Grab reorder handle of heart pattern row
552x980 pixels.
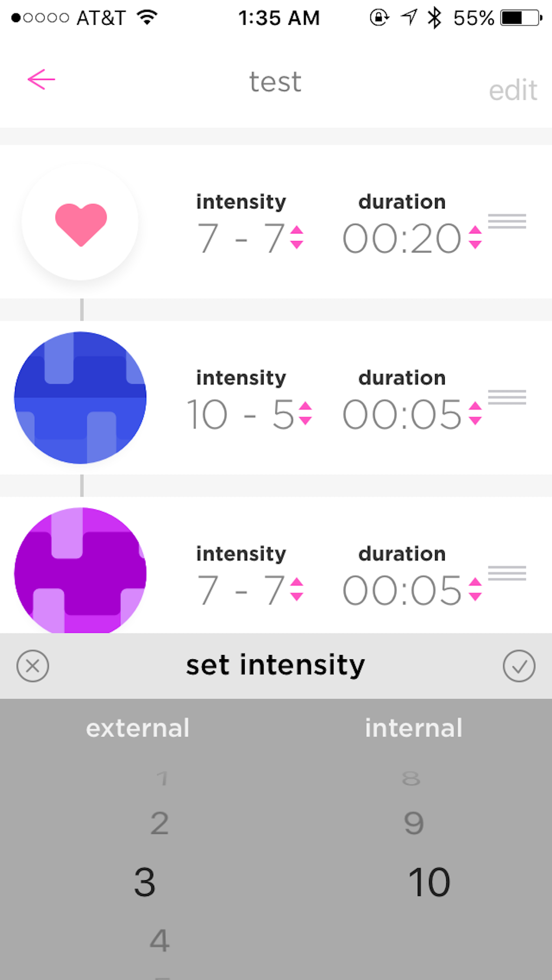(x=507, y=222)
